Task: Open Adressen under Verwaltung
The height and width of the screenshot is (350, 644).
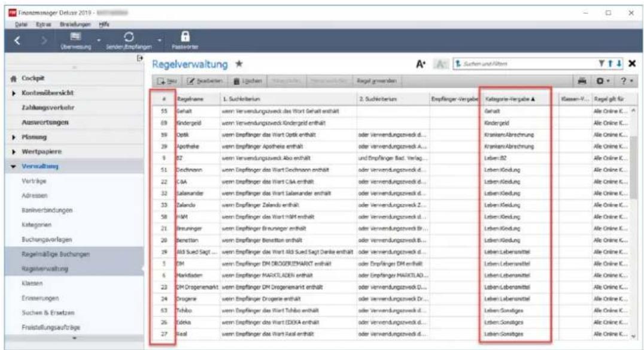Action: (35, 196)
